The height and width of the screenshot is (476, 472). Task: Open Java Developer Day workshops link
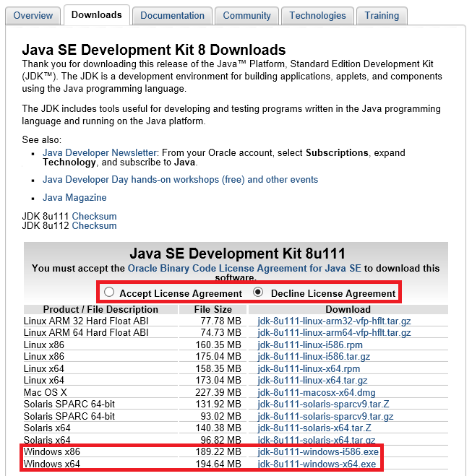click(x=180, y=180)
